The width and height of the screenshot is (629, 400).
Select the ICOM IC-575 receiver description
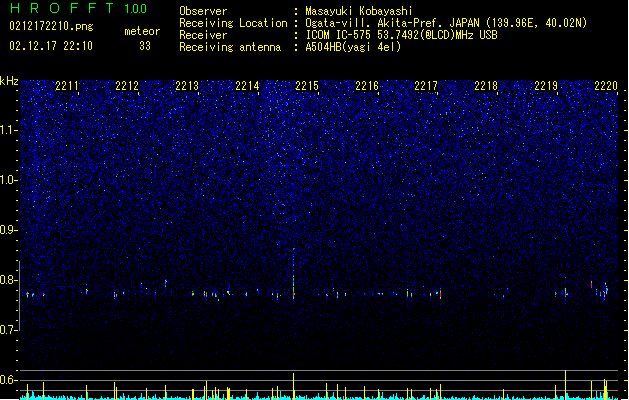pos(401,35)
